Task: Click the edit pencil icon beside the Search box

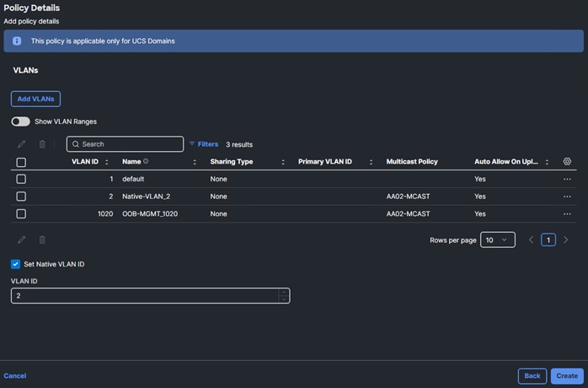Action: coord(22,144)
